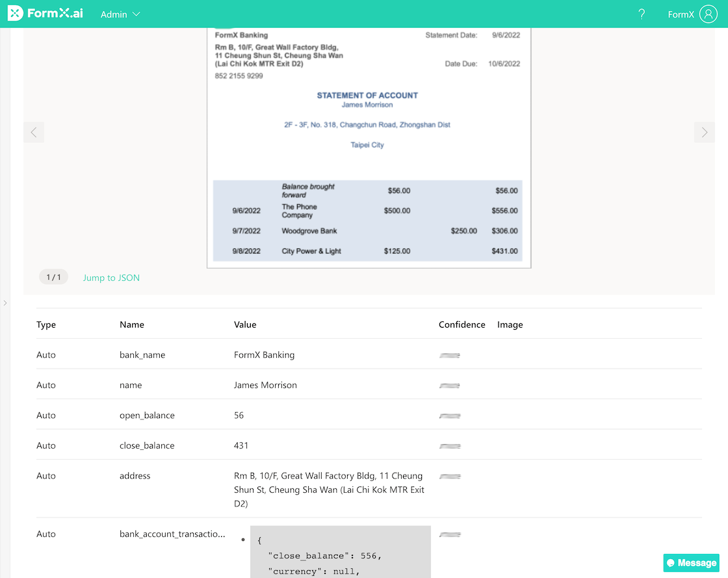Click the 1 / 1 page indicator

pyautogui.click(x=53, y=277)
